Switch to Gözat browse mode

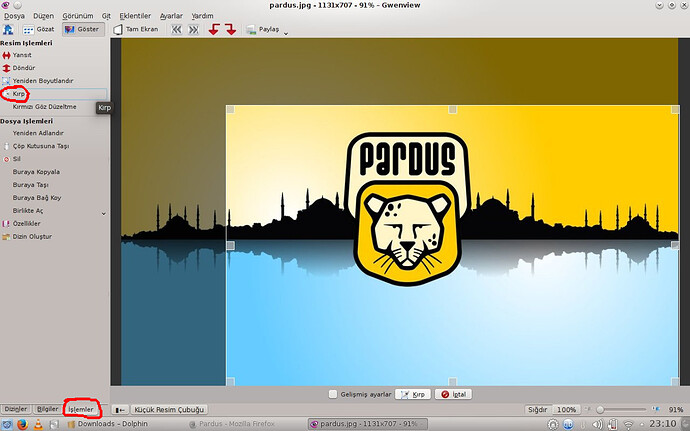[x=39, y=29]
